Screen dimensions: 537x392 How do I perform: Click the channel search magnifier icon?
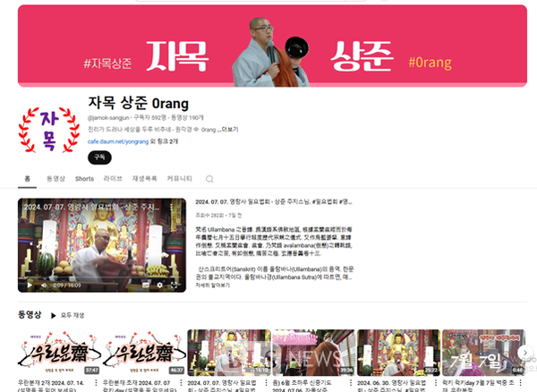point(209,179)
